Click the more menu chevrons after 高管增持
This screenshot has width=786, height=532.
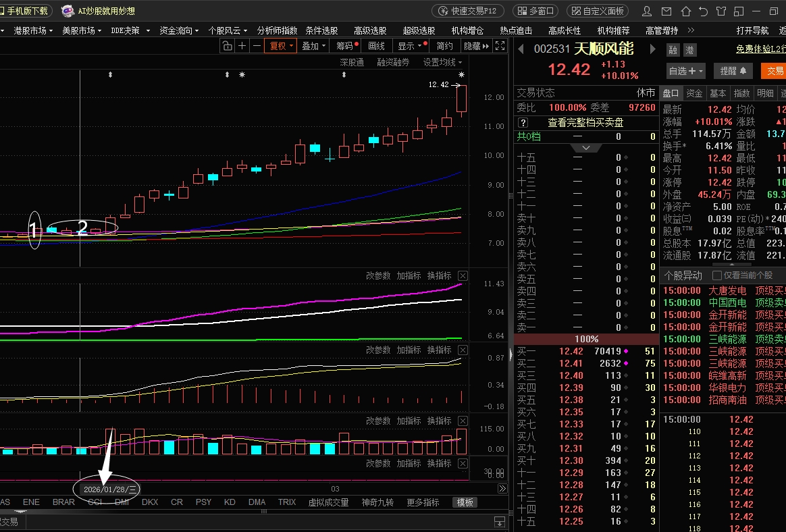click(691, 30)
